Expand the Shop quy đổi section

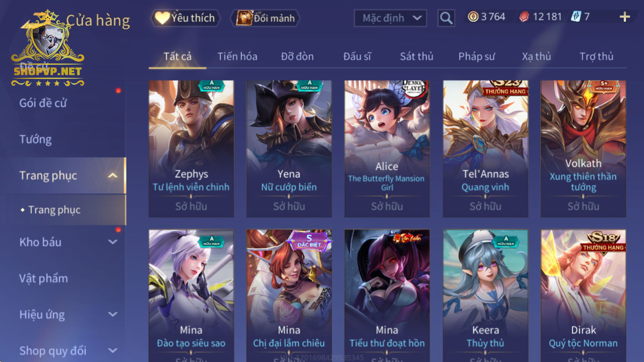[x=113, y=351]
